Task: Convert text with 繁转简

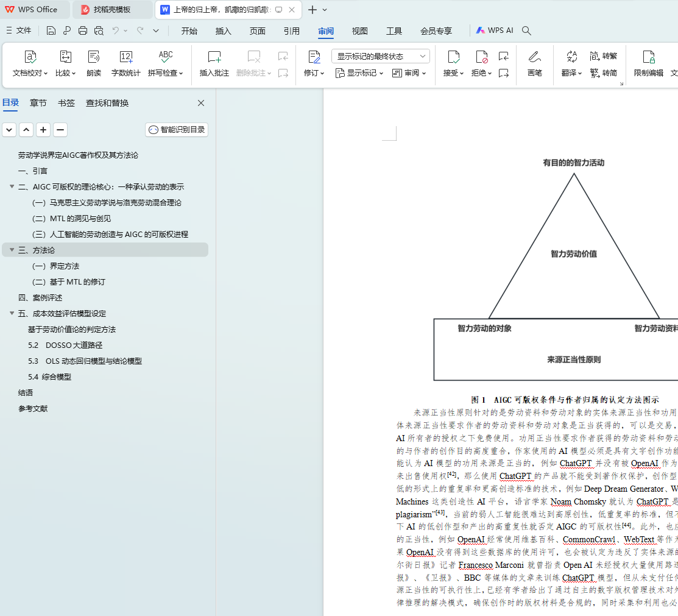Action: tap(604, 73)
